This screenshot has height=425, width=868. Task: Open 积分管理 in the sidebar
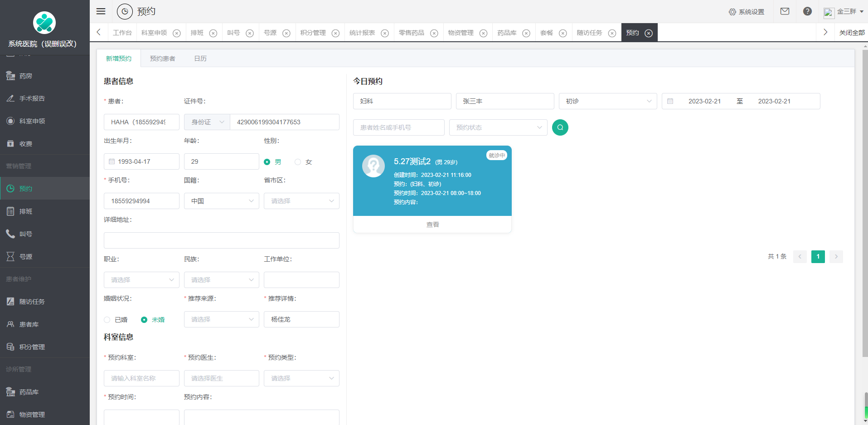click(45, 347)
